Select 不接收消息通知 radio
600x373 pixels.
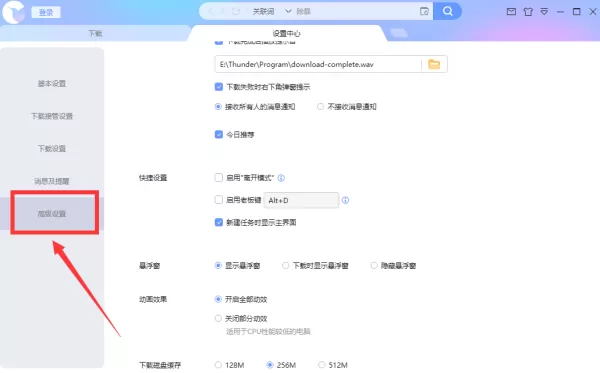point(320,107)
